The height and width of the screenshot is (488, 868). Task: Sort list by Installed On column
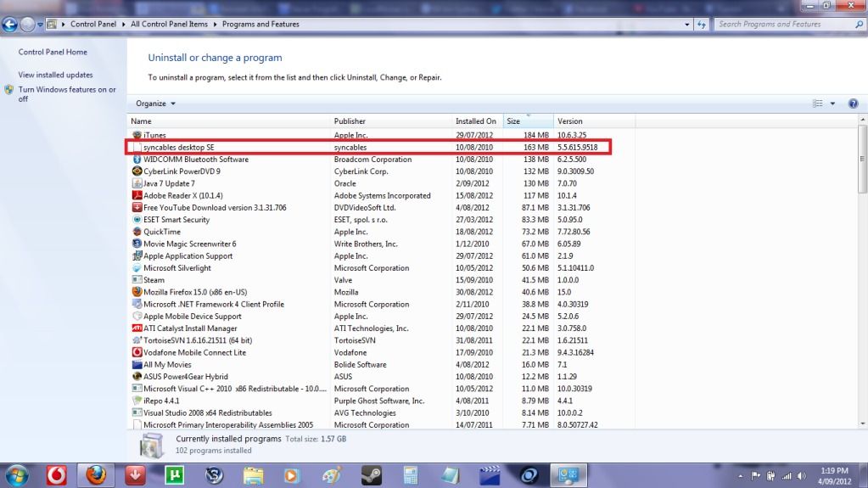tap(477, 121)
